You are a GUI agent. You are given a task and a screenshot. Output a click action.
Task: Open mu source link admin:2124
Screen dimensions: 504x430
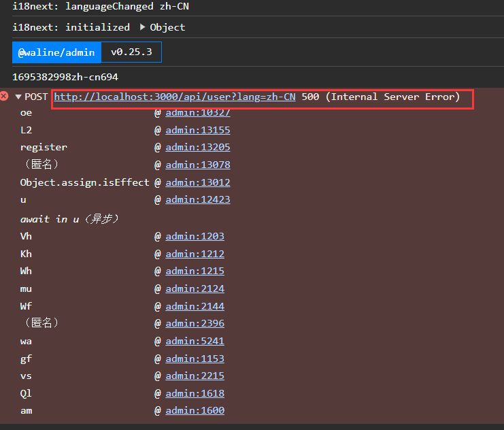[x=195, y=288]
